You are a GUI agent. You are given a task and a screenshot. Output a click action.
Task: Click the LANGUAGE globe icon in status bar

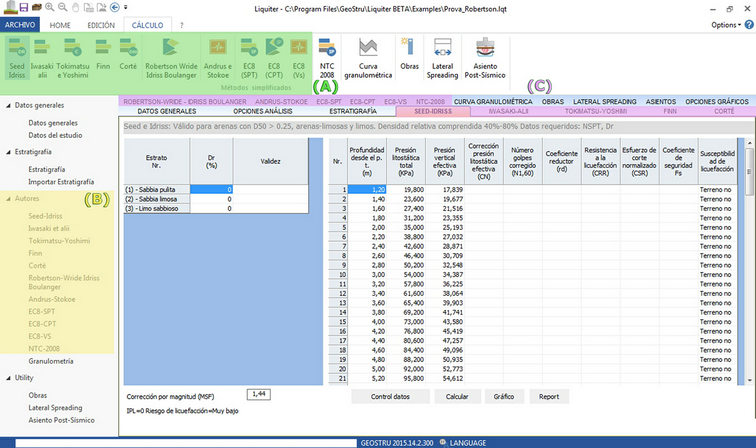coord(442,443)
